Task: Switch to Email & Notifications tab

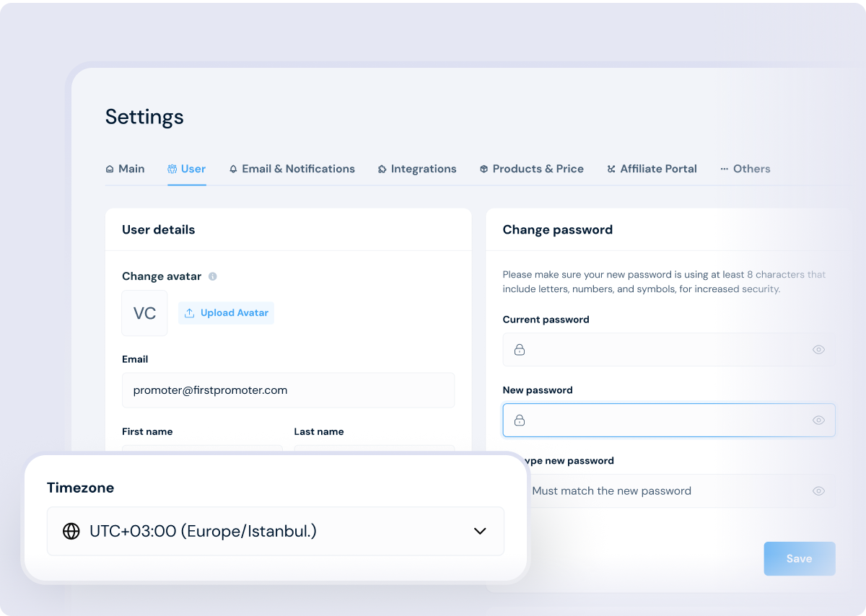Action: 292,169
